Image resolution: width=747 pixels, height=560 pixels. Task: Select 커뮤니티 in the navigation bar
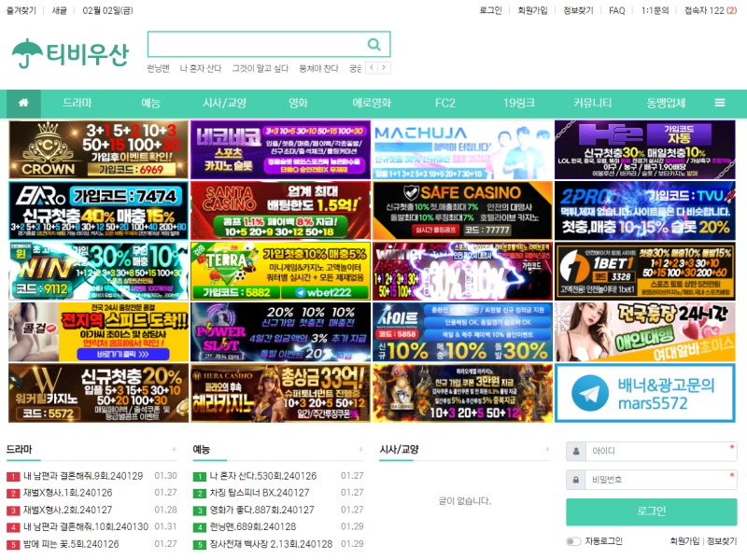592,103
